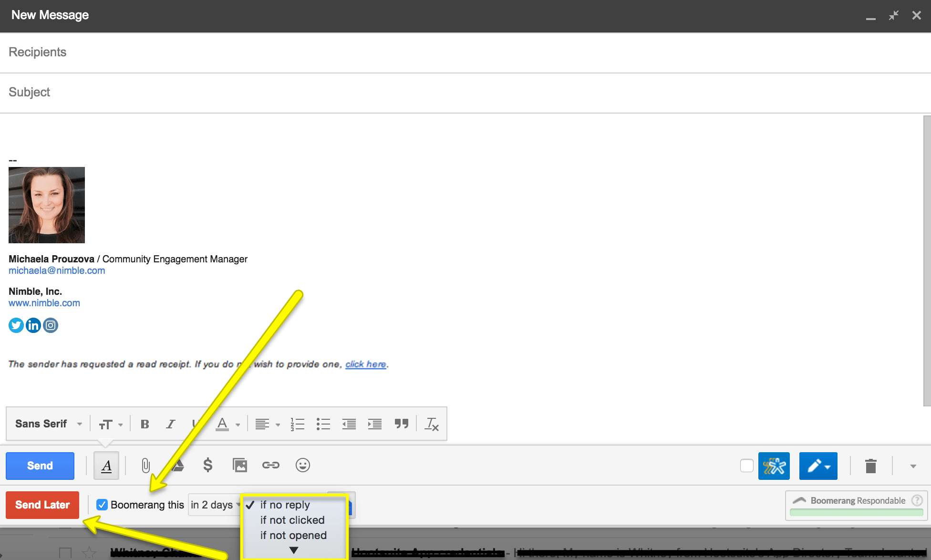Click remove formatting icon

pos(431,424)
